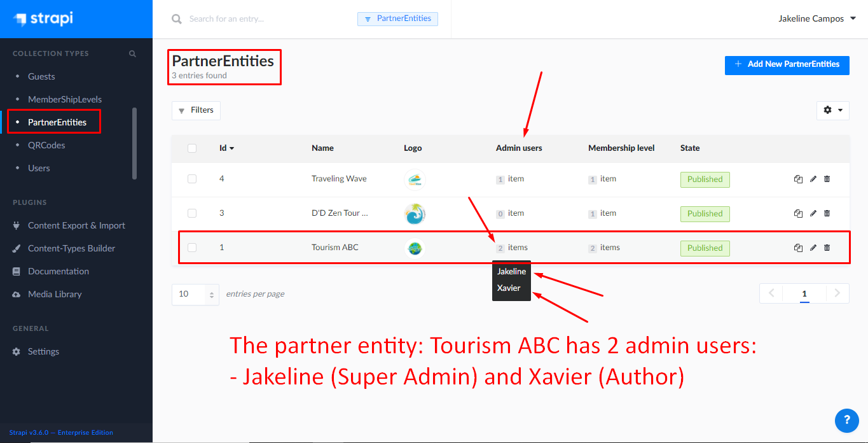Focus the Search for an entry field
The image size is (868, 443).
tap(267, 19)
